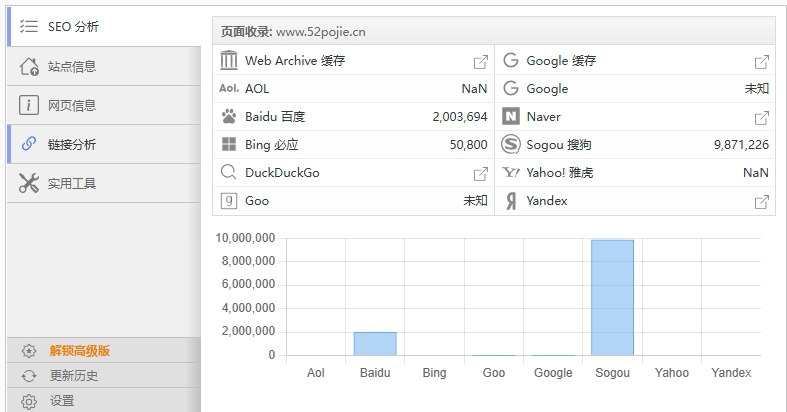Click the Google 缓存 G icon

pyautogui.click(x=510, y=60)
